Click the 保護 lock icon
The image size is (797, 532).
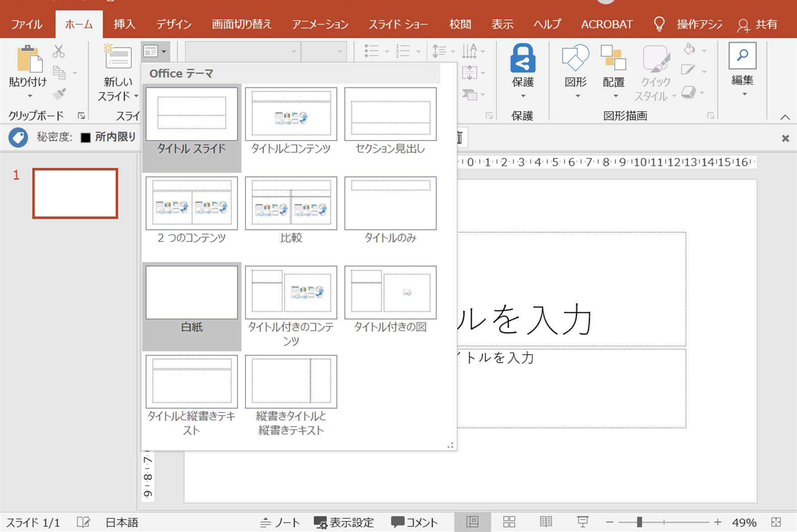click(x=523, y=58)
